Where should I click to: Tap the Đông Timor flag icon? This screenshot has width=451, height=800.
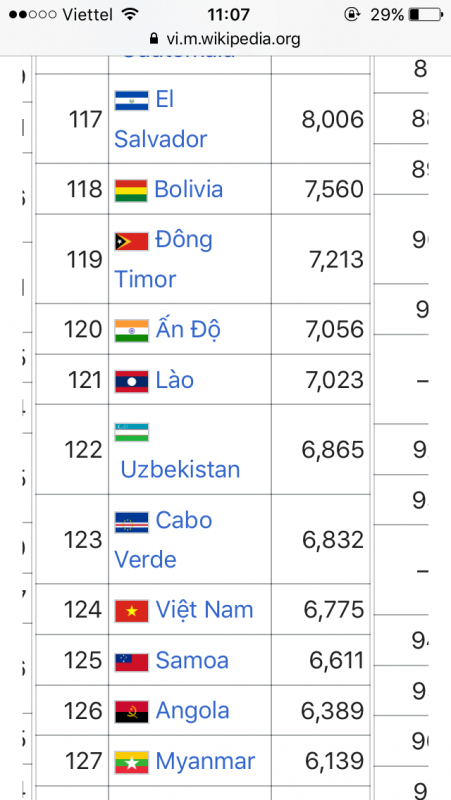pos(132,241)
